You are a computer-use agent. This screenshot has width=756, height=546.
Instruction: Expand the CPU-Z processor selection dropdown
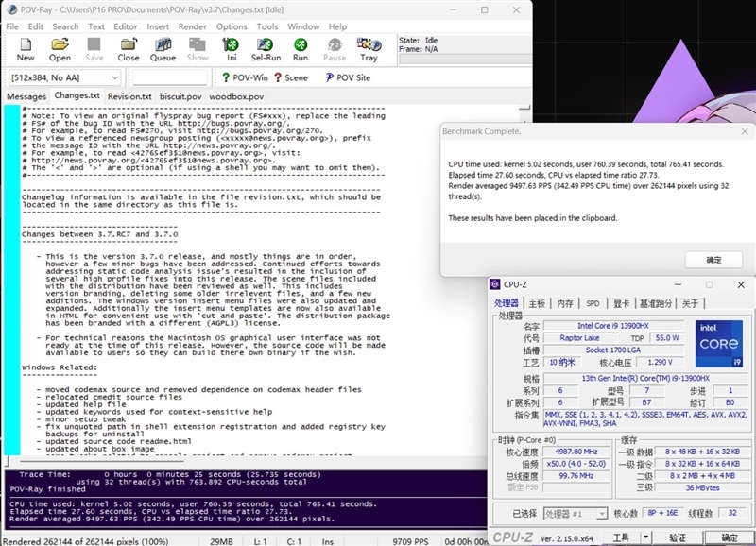point(601,513)
